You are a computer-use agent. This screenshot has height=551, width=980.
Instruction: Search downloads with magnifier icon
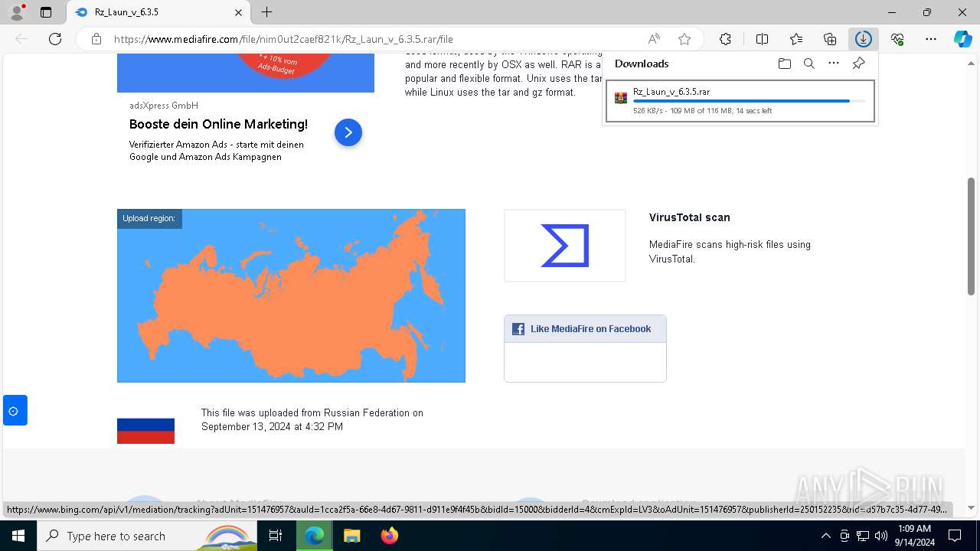(808, 64)
